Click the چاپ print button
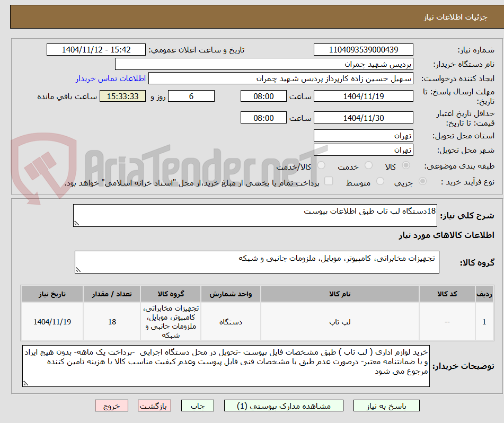504x423 pixels. (x=197, y=406)
